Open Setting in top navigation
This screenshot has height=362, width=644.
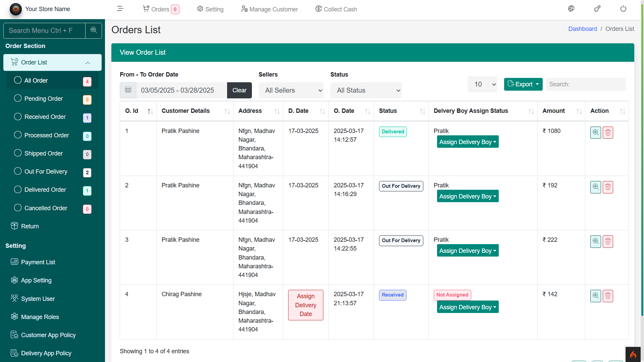coord(210,9)
